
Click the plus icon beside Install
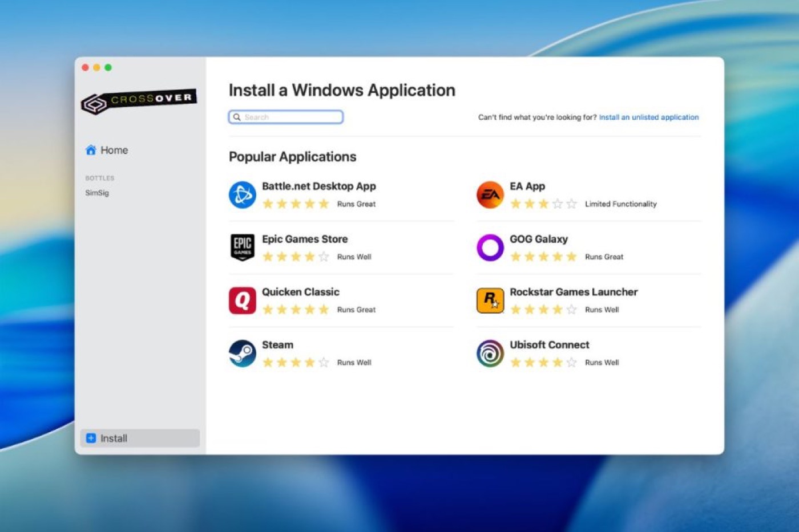91,438
